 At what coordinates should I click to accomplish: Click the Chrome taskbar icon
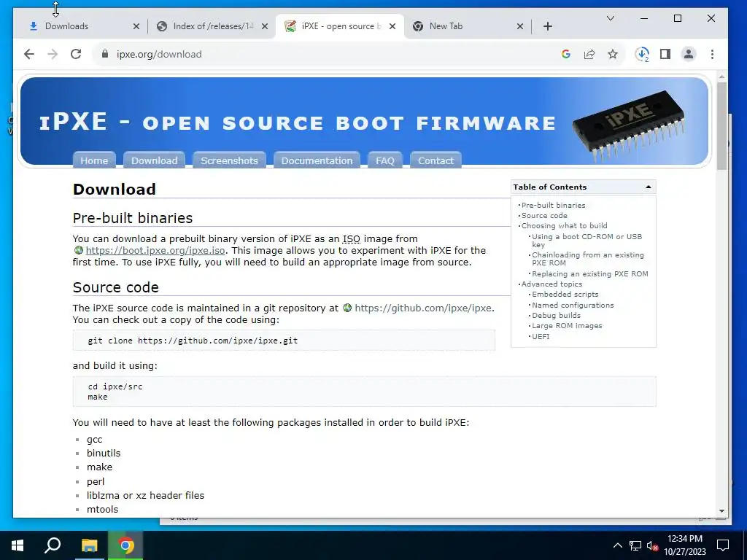pos(125,545)
